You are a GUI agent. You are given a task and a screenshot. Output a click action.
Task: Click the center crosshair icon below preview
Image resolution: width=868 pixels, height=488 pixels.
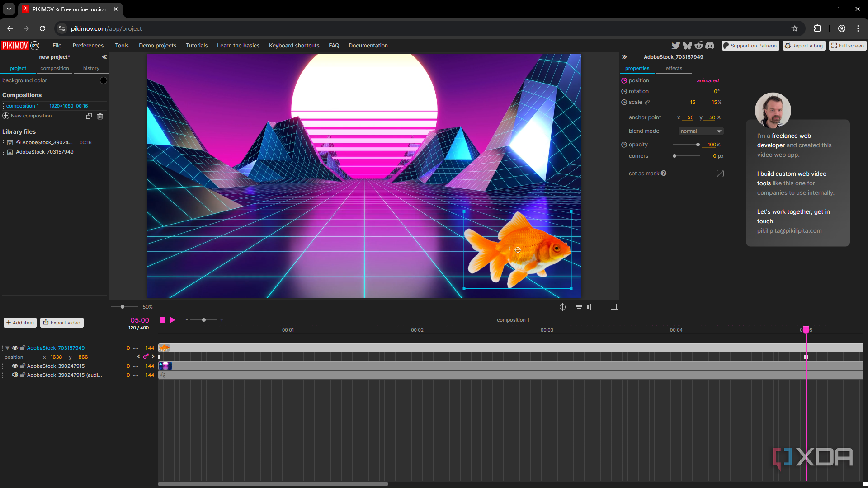click(x=562, y=307)
